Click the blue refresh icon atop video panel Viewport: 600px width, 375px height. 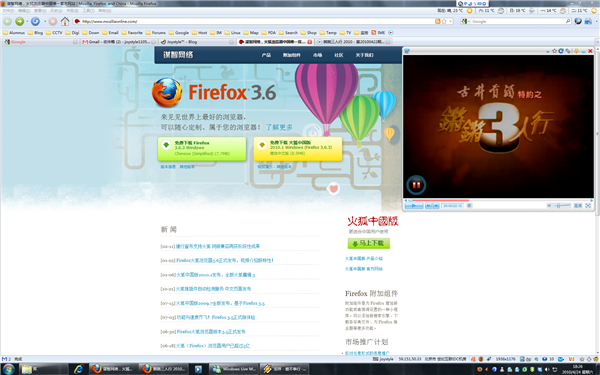click(x=561, y=51)
